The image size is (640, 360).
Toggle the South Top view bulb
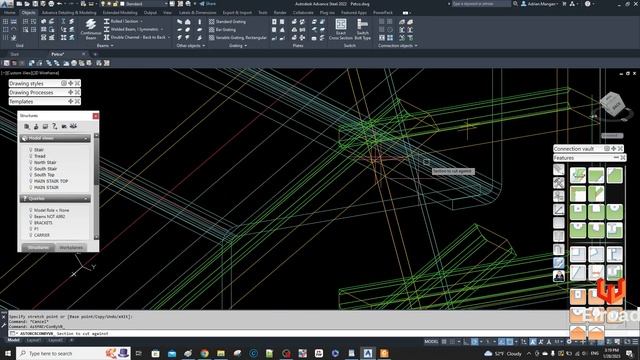(x=31, y=175)
